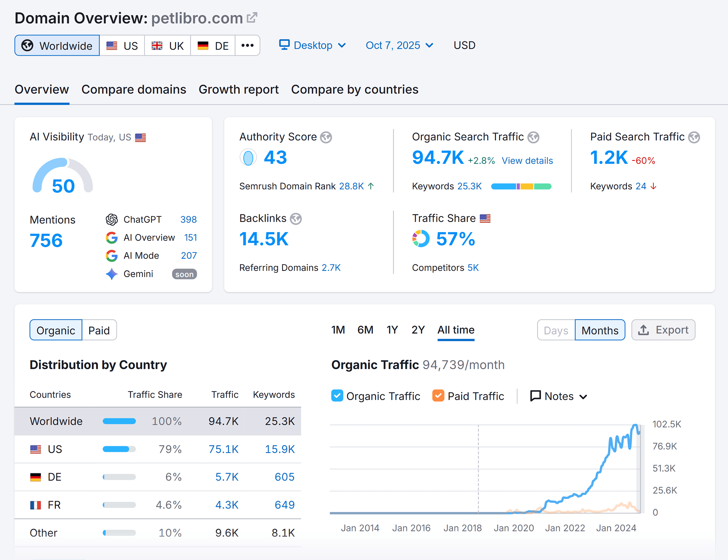Expand the more countries ellipsis menu
The height and width of the screenshot is (560, 728).
pyautogui.click(x=248, y=45)
